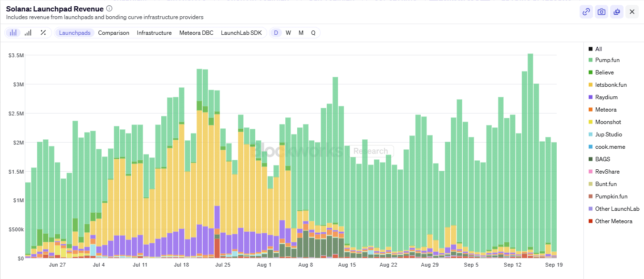Open the info tooltip beside the chart title

coord(109,9)
